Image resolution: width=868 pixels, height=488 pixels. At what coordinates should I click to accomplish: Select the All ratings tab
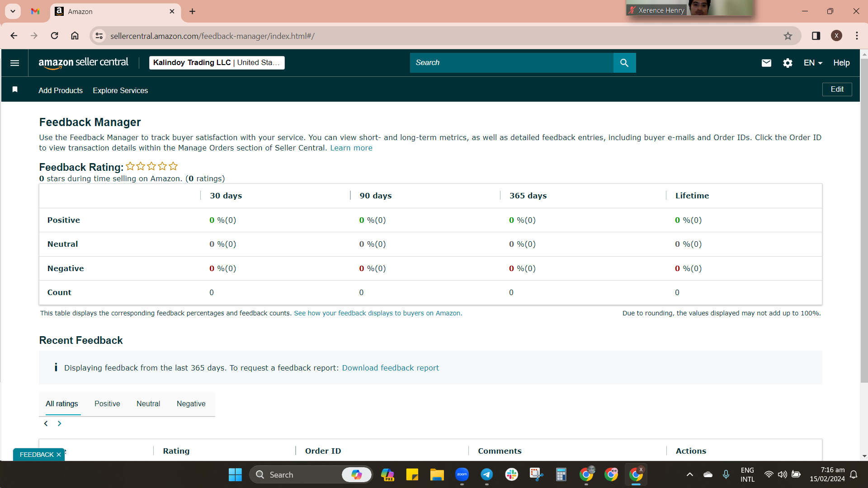pyautogui.click(x=61, y=404)
